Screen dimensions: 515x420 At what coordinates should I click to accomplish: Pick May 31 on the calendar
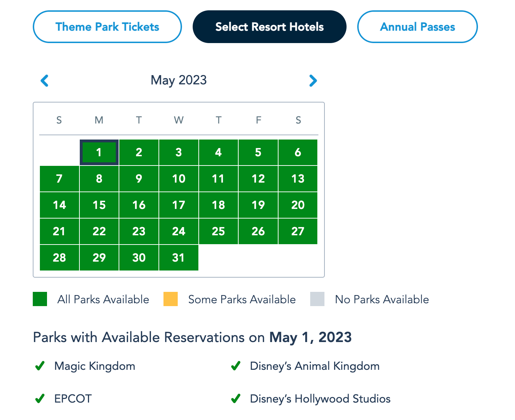(x=178, y=258)
